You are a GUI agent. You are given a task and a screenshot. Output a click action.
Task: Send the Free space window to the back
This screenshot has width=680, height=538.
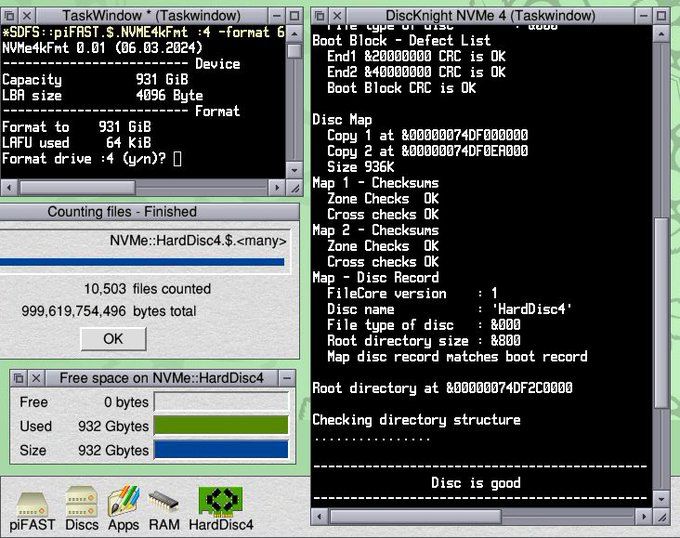point(19,378)
